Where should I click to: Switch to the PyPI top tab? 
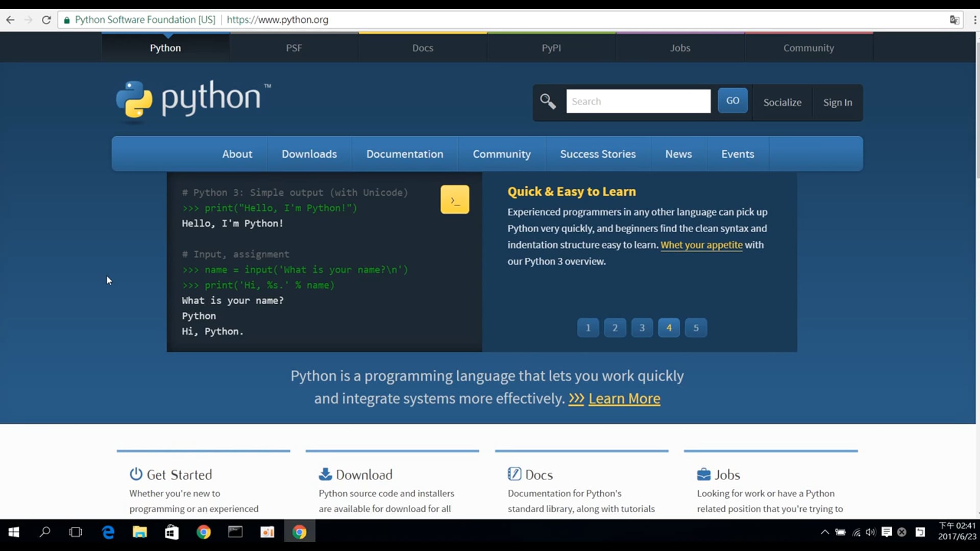click(x=551, y=47)
